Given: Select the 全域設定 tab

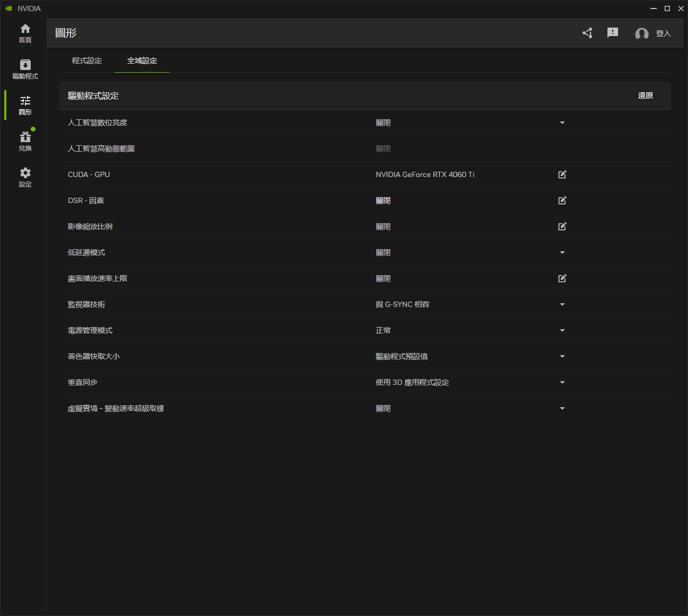Looking at the screenshot, I should (x=142, y=60).
